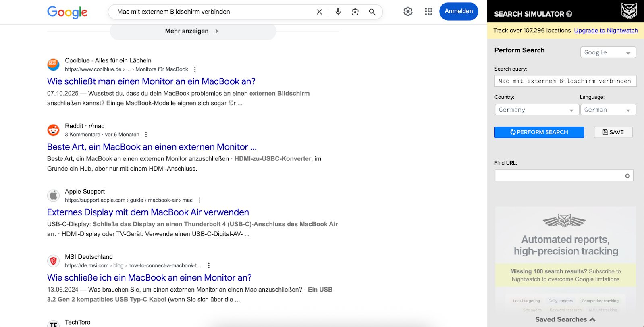
Task: Click the 'Missing 100 search results?' notice
Action: pos(565,275)
